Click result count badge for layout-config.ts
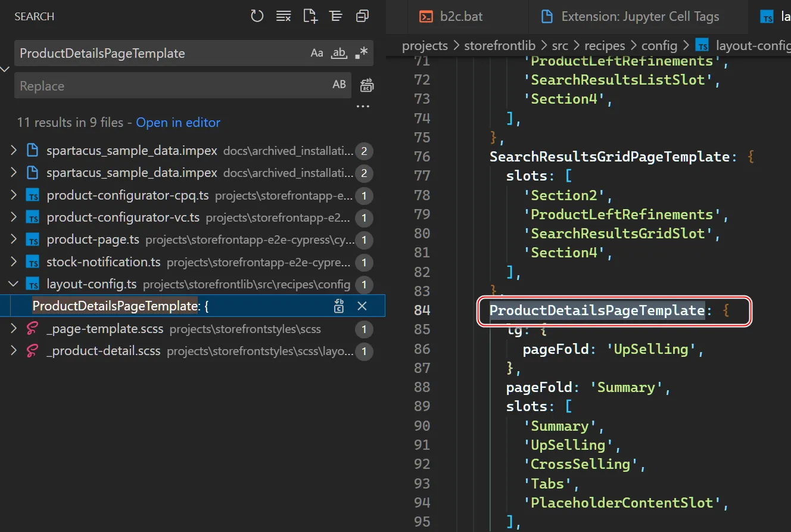This screenshot has height=532, width=791. (364, 284)
